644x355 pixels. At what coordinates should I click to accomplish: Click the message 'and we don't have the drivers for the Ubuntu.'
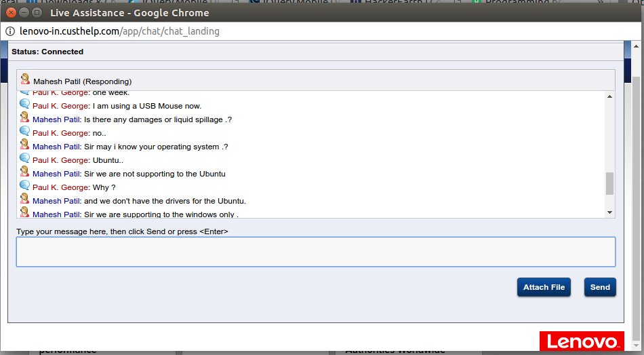(165, 201)
